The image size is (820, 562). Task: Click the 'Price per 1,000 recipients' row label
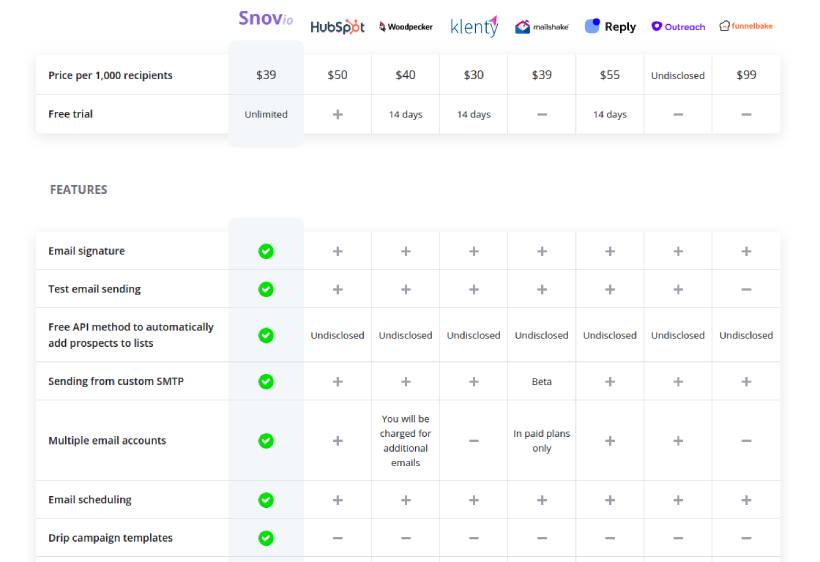[110, 75]
